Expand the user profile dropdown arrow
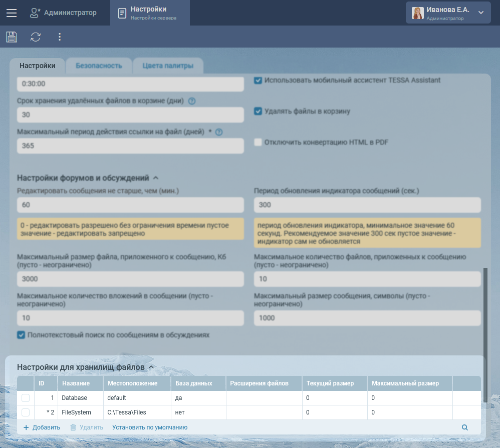This screenshot has height=448, width=500. (481, 13)
